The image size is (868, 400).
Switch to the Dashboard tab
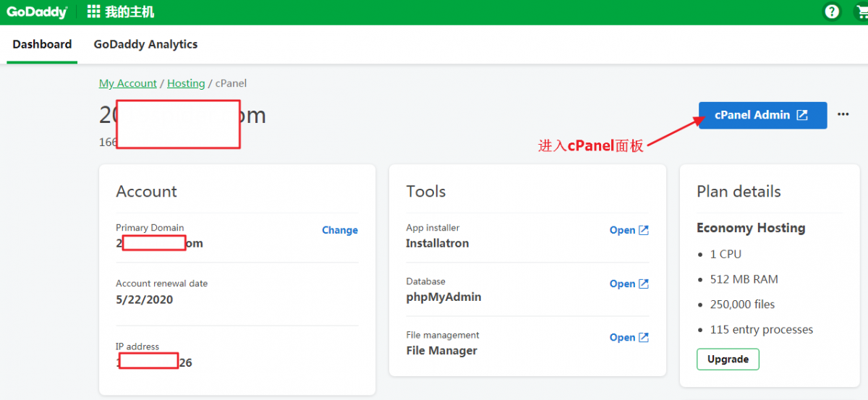(42, 44)
